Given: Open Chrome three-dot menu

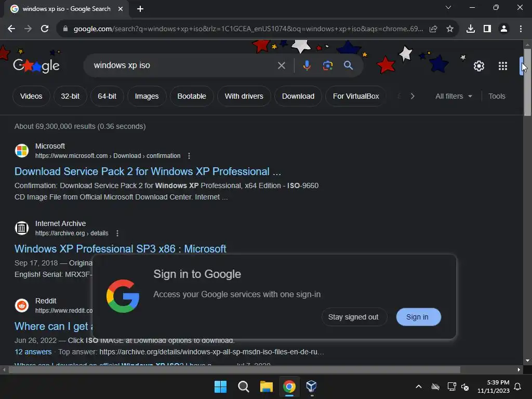Looking at the screenshot, I should (x=521, y=29).
